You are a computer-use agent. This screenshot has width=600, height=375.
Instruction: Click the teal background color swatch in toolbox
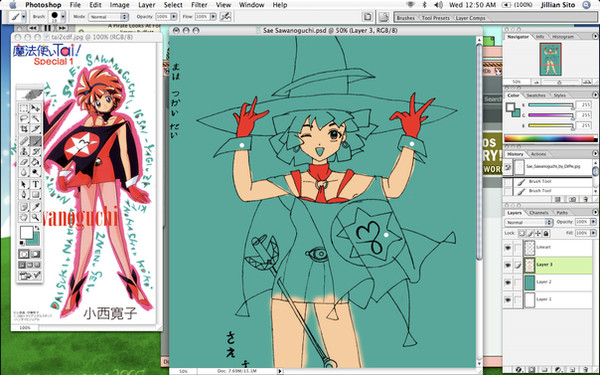click(x=34, y=239)
